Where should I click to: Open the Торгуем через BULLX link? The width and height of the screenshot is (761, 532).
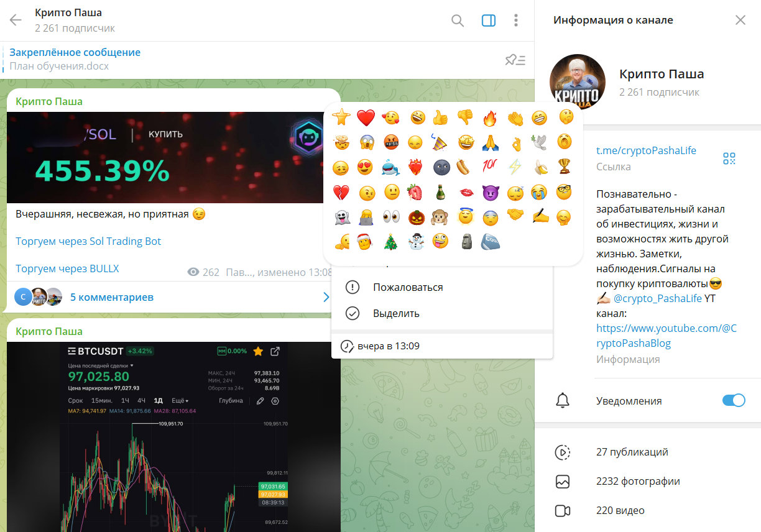(67, 268)
